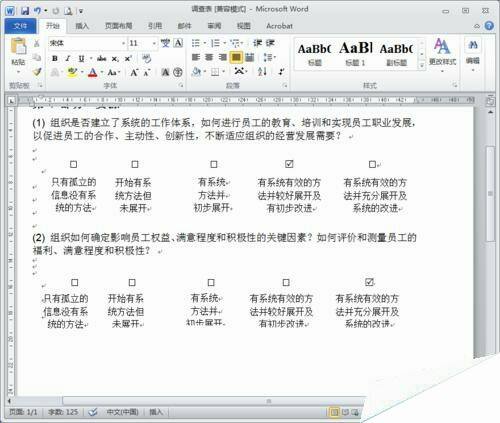This screenshot has height=423, width=500.
Task: Open the 文件 File tab
Action: pyautogui.click(x=20, y=26)
